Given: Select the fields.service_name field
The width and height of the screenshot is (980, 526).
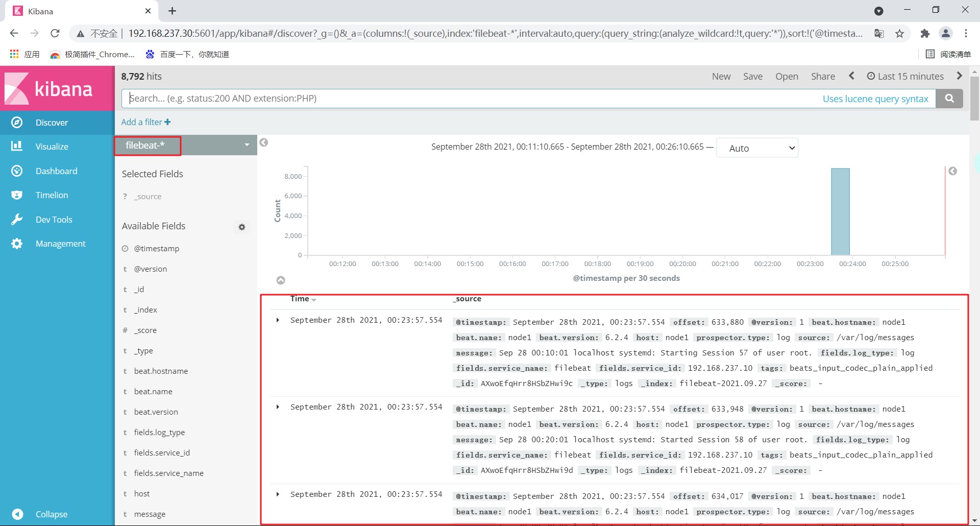Looking at the screenshot, I should (x=168, y=473).
